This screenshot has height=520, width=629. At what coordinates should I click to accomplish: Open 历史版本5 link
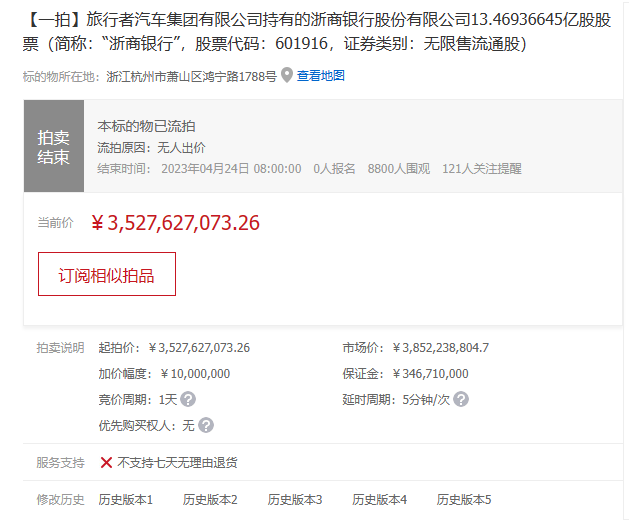pyautogui.click(x=464, y=500)
